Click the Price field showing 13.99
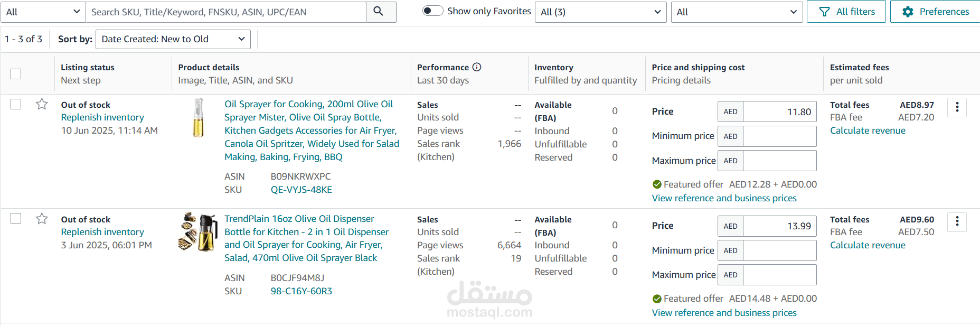 (779, 226)
